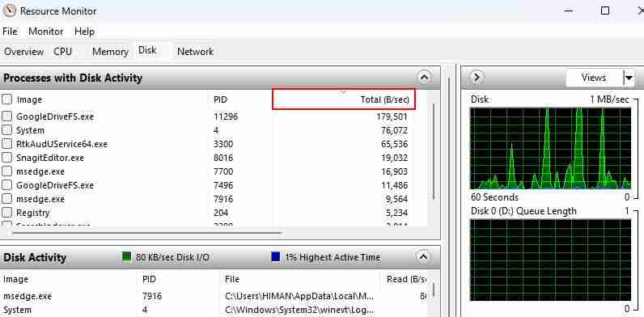The image size is (644, 317).
Task: Switch to the Memory tab
Action: [110, 52]
